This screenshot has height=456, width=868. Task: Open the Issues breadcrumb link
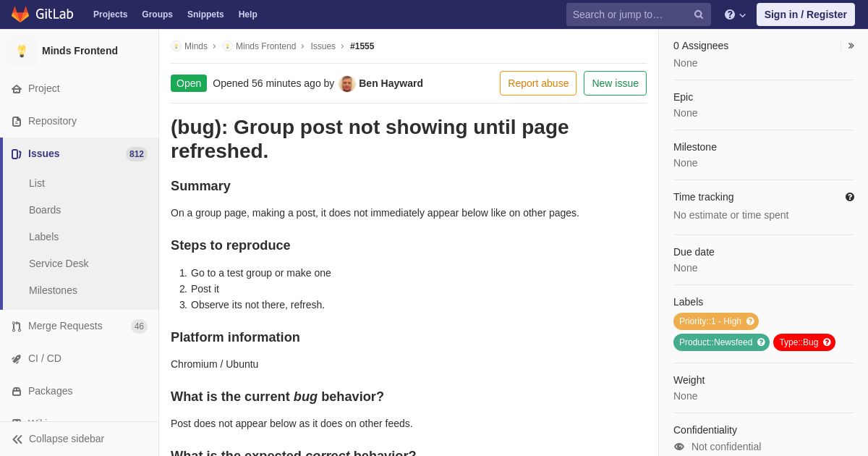point(323,46)
